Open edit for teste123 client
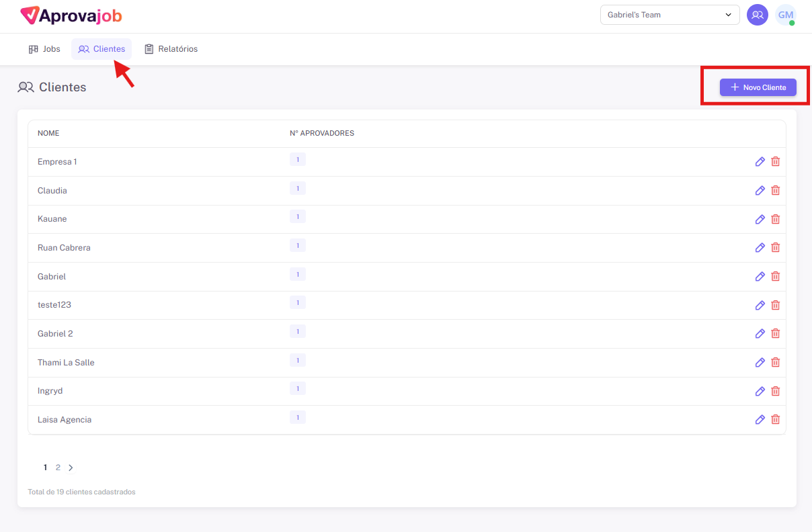This screenshot has height=532, width=812. [x=760, y=305]
